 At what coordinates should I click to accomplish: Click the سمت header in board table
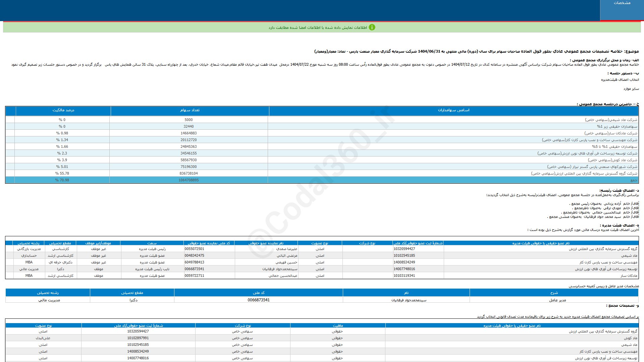[152, 243]
